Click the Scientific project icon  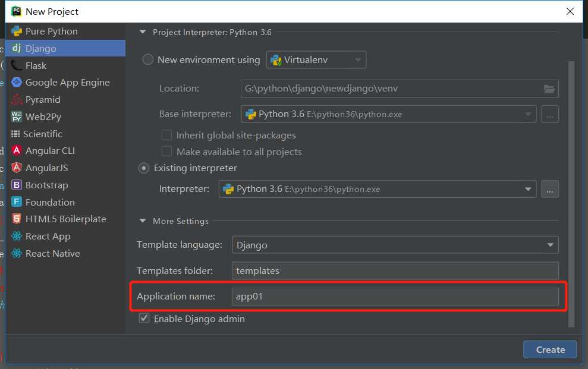pos(15,134)
